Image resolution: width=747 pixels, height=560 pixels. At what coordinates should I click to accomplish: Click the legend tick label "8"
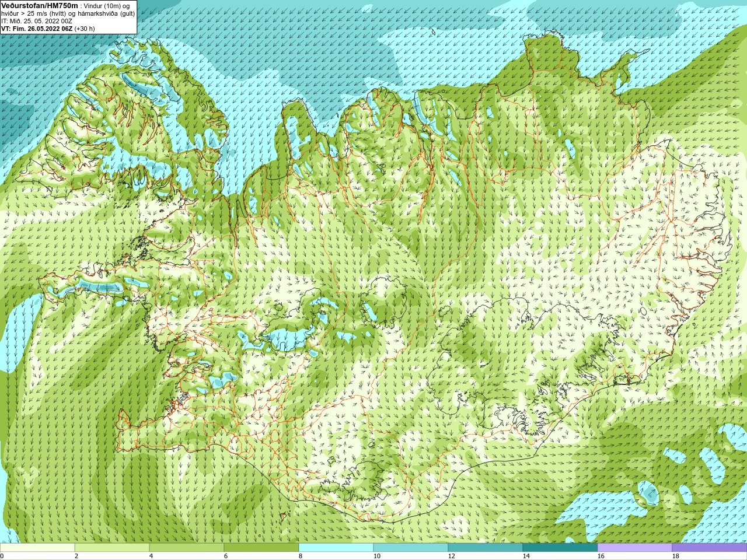coord(301,556)
